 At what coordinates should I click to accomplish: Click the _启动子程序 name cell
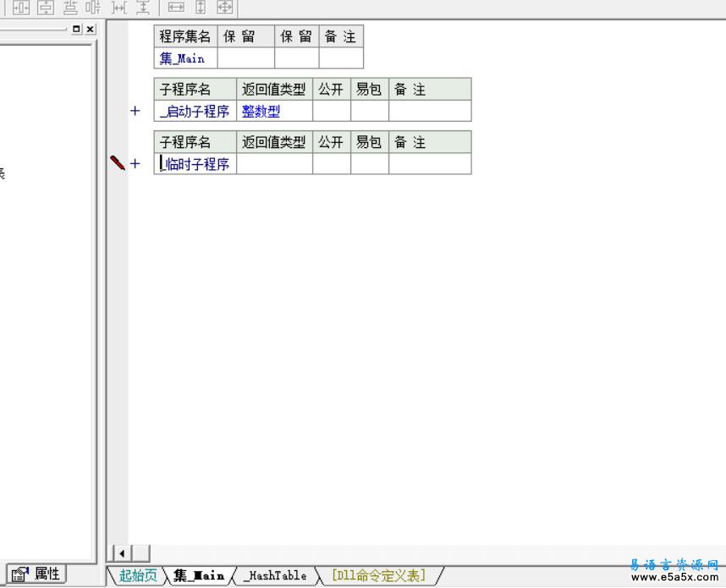click(x=195, y=111)
